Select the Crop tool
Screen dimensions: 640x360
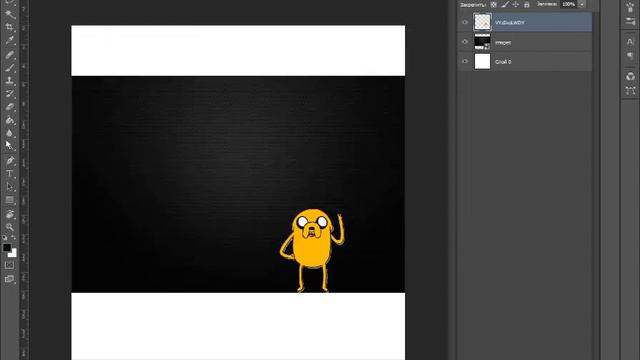(9, 28)
